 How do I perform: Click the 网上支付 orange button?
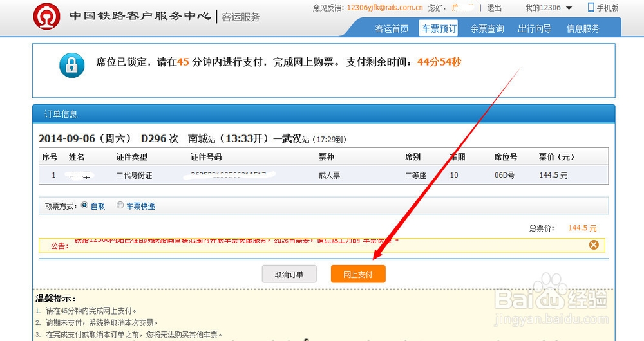(x=358, y=274)
